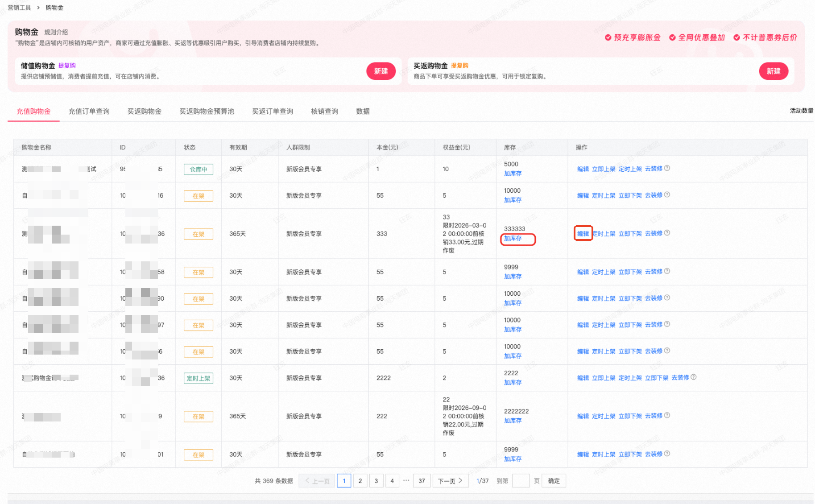Click 编辑 in the 本金 222 row
This screenshot has width=815, height=504.
(583, 416)
